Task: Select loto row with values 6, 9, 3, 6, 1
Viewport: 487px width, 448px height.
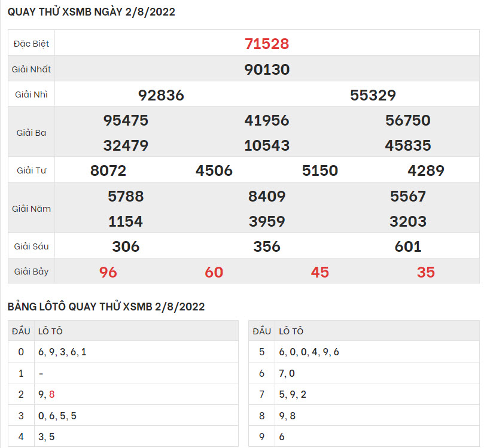Action: click(x=62, y=352)
